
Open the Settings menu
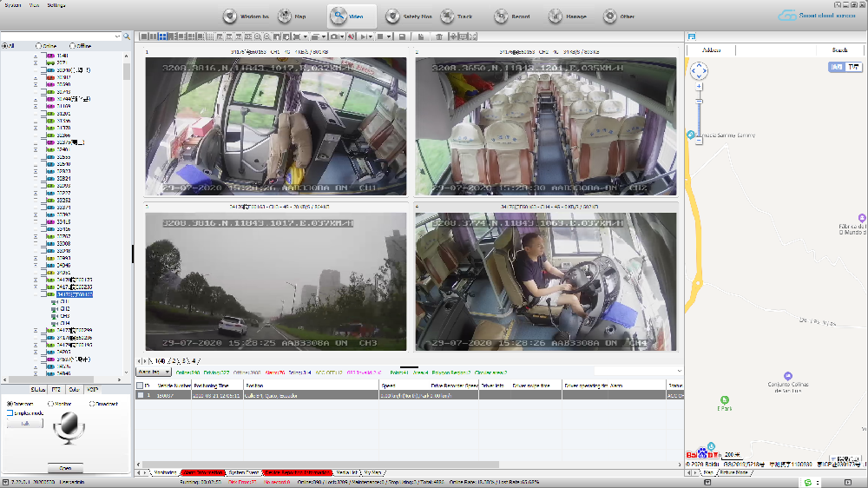pos(56,5)
